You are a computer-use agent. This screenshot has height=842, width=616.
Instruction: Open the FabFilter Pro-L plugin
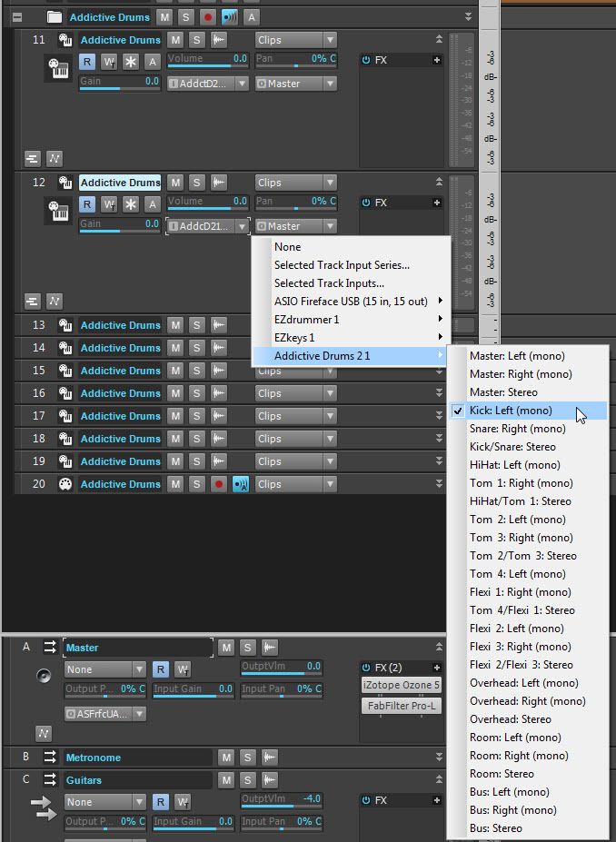tap(401, 706)
